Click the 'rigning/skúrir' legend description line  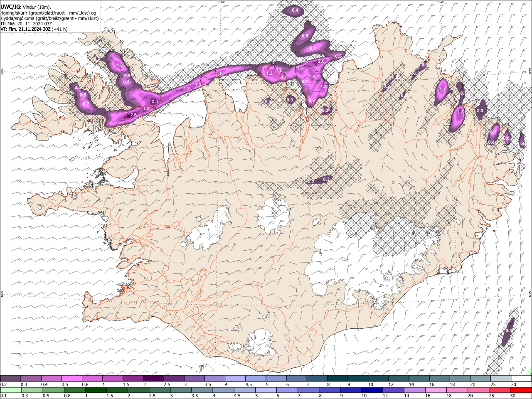pyautogui.click(x=49, y=12)
